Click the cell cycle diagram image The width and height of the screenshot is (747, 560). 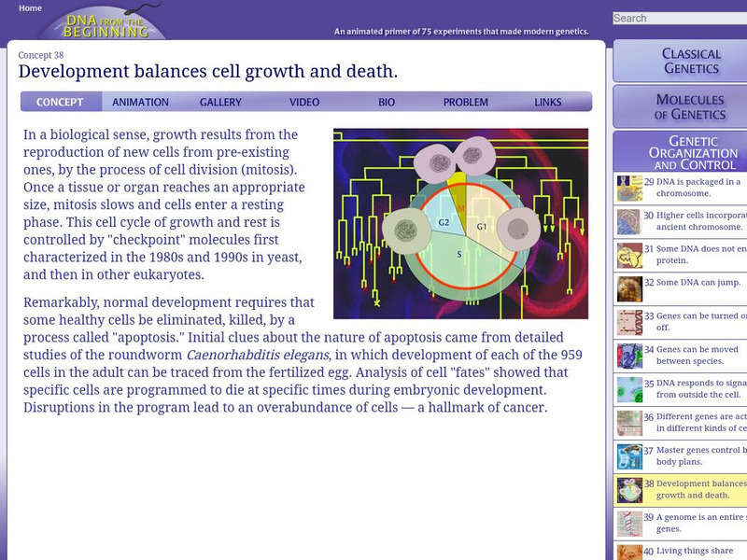click(x=460, y=223)
